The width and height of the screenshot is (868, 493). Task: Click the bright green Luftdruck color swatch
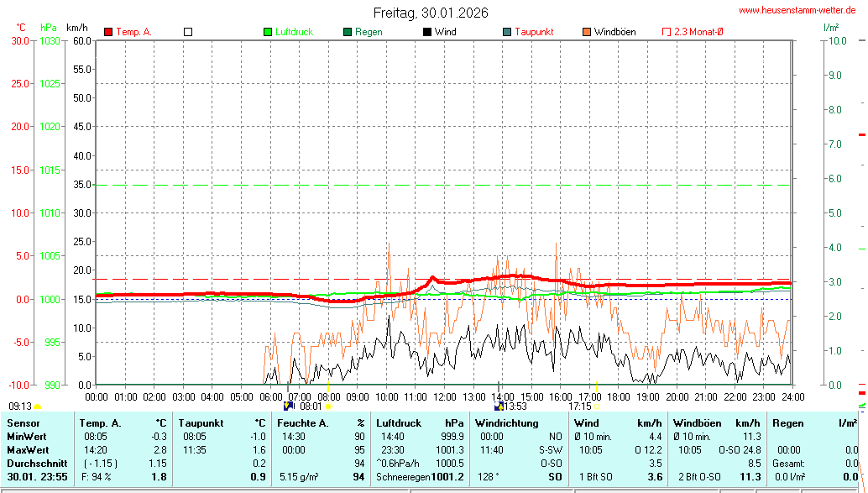point(268,32)
